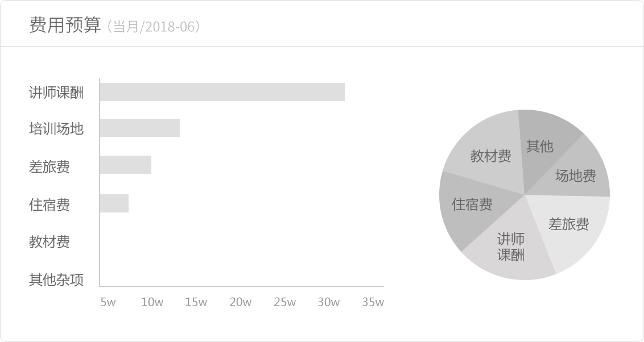This screenshot has height=342, width=644.
Task: Click the 差旅费 bar in bar chart
Action: pos(126,165)
